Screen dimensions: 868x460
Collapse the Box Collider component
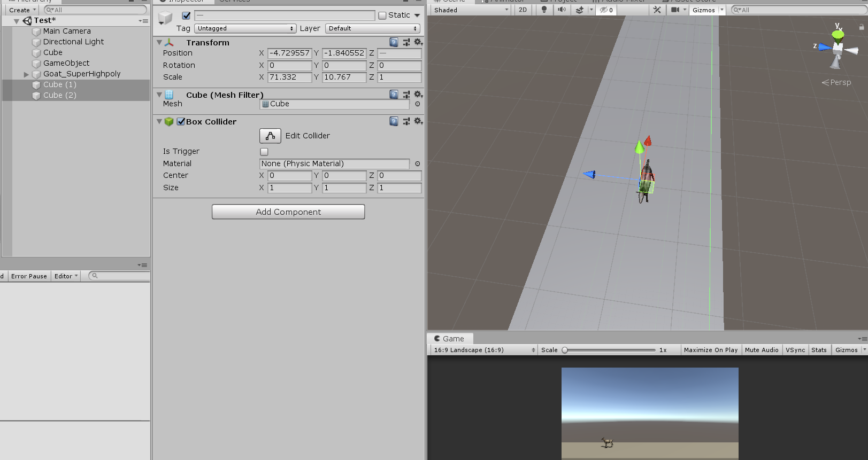tap(159, 121)
